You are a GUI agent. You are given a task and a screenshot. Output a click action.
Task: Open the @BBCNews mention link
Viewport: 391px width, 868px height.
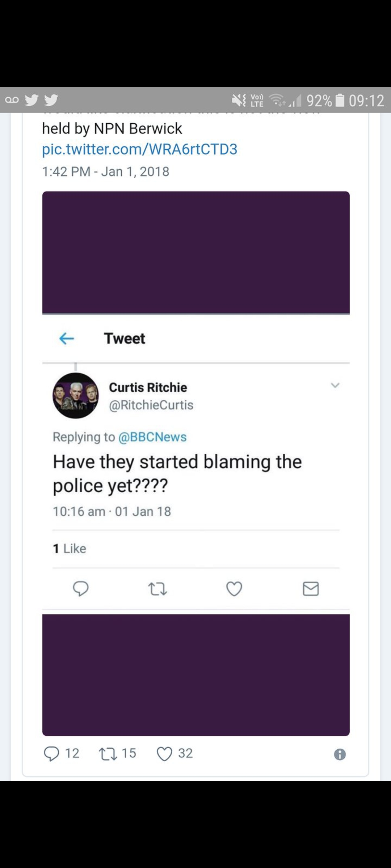pyautogui.click(x=152, y=437)
